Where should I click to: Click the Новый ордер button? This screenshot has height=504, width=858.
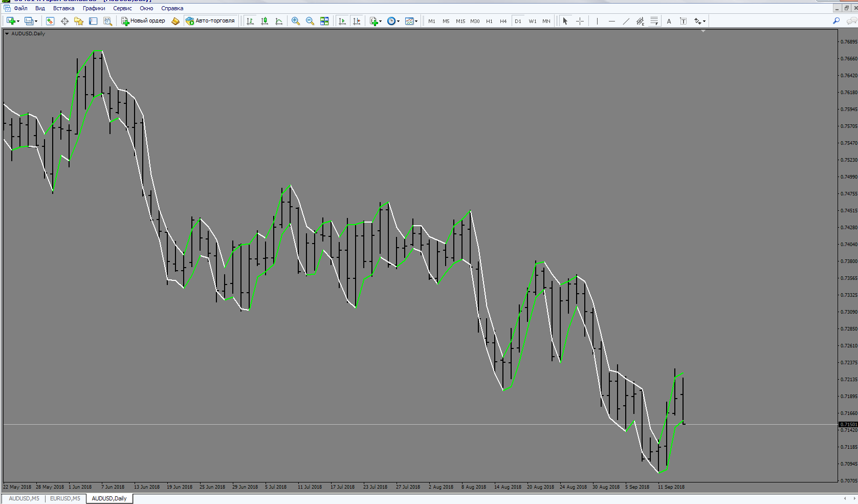coord(143,21)
